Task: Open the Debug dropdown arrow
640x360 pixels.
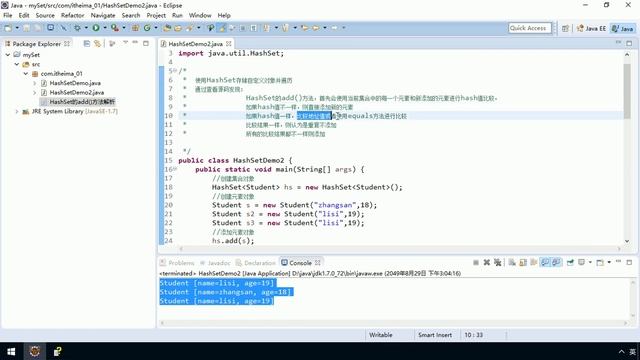Action: [x=86, y=28]
